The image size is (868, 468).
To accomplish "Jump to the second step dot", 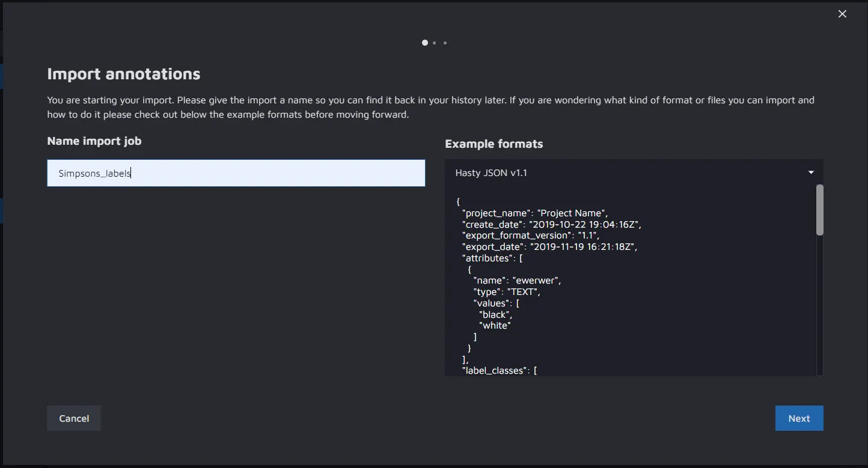I will point(435,43).
